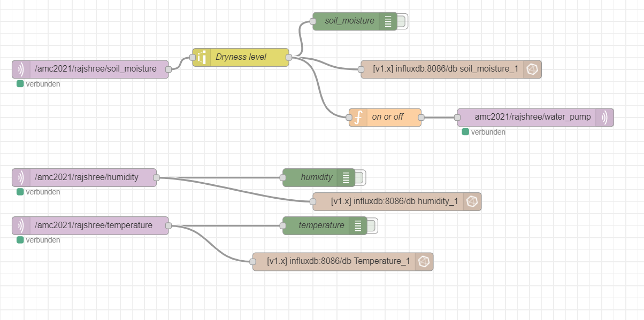Screen dimensions: 644x320
Task: Click the MQTT icon on humidity input node
Action: 21,177
